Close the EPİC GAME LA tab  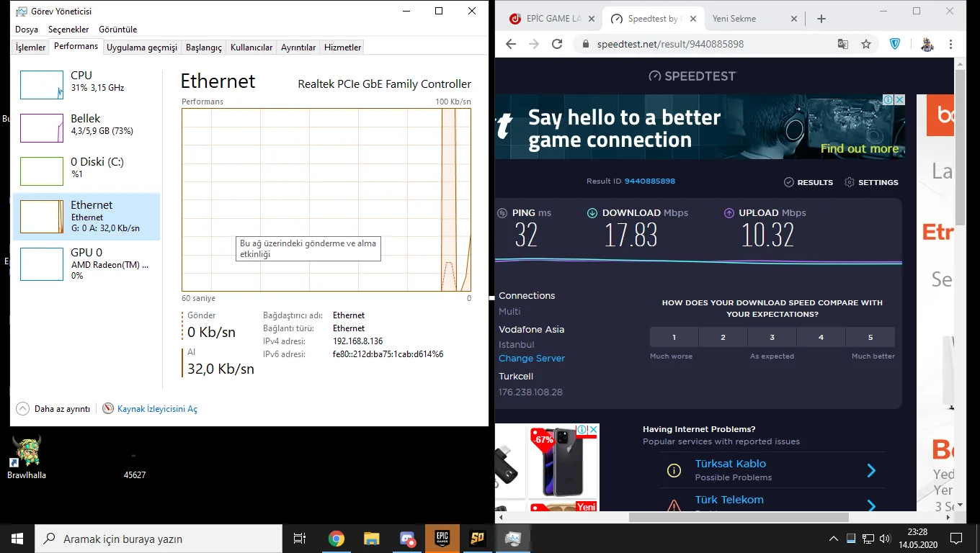click(x=592, y=19)
